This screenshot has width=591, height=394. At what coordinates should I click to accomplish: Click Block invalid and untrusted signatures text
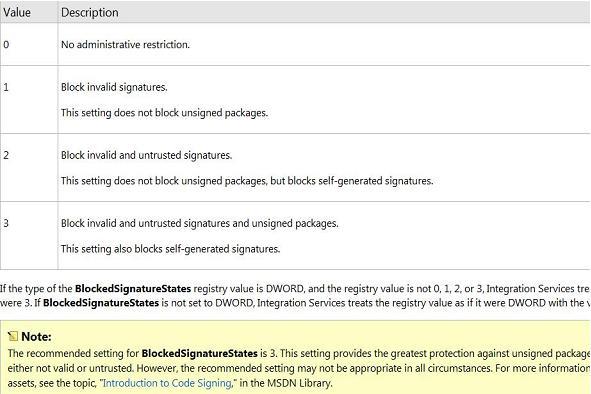146,155
